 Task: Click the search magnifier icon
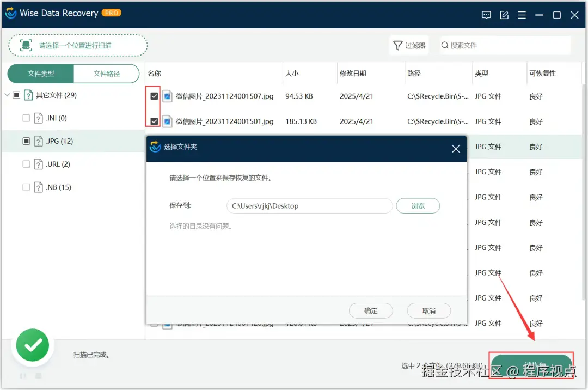coord(445,45)
